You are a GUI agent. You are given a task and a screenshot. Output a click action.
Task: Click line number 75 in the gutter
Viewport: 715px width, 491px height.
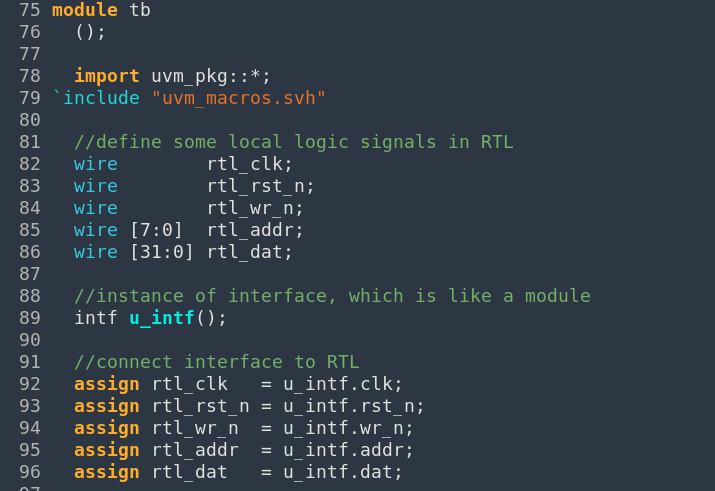30,10
